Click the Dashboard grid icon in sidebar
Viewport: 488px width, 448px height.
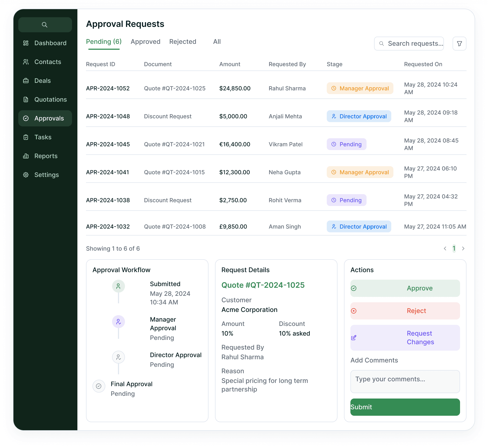(26, 43)
